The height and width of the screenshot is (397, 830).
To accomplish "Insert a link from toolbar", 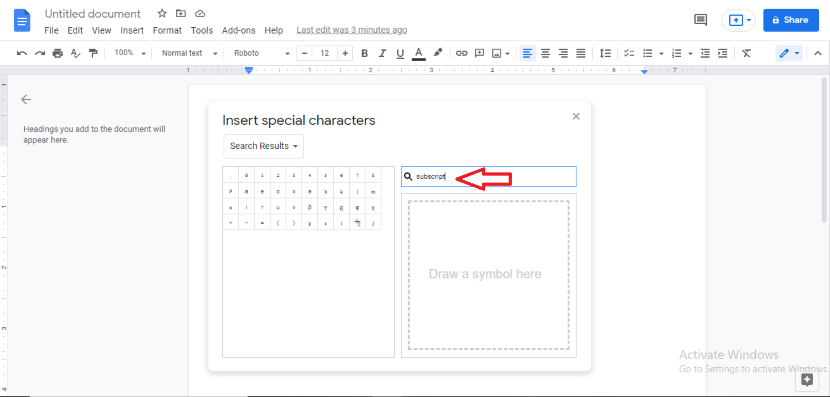I will 462,53.
